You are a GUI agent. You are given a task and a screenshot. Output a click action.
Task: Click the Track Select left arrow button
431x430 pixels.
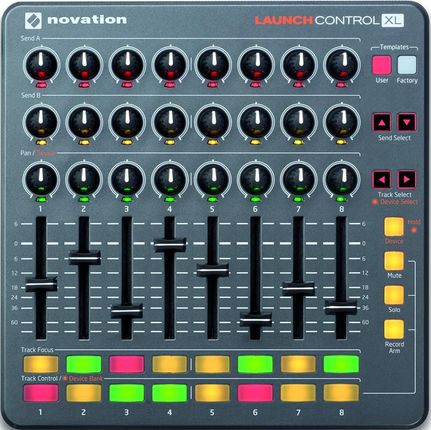click(382, 180)
